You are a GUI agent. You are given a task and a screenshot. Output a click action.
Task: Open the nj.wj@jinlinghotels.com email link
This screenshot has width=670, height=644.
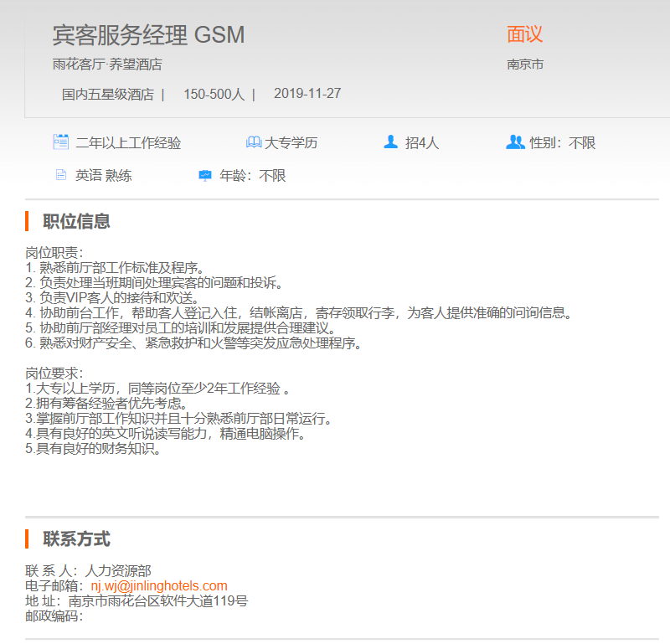coord(159,586)
